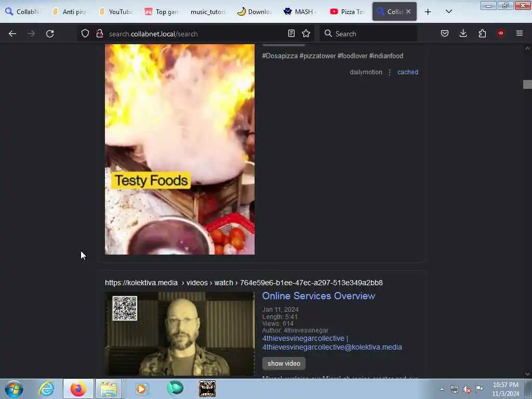Go back to the previous page
Screen dimensions: 532x399
(12, 34)
